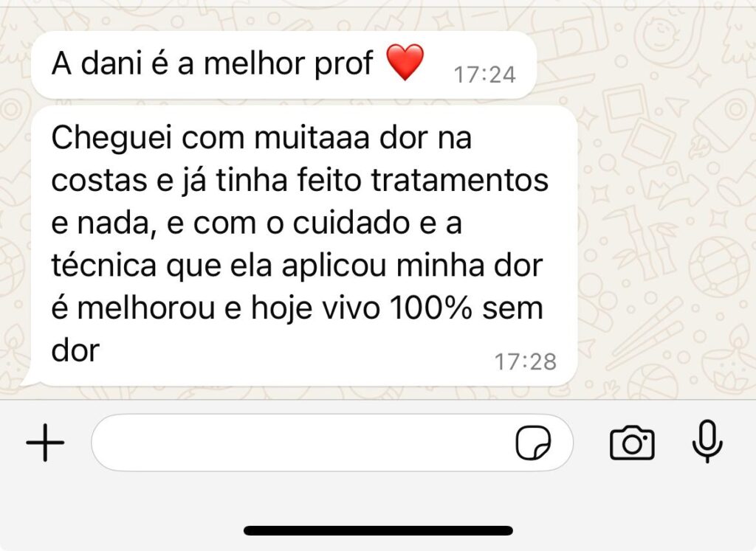756x551 pixels.
Task: Tap the word "Cheguei" starting the second message
Action: pos(111,139)
